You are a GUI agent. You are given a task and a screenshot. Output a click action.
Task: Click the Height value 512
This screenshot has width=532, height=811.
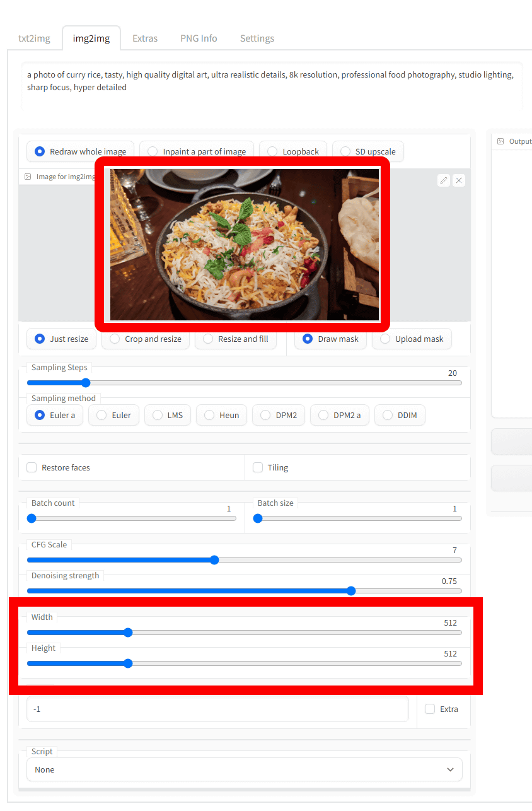coord(450,653)
